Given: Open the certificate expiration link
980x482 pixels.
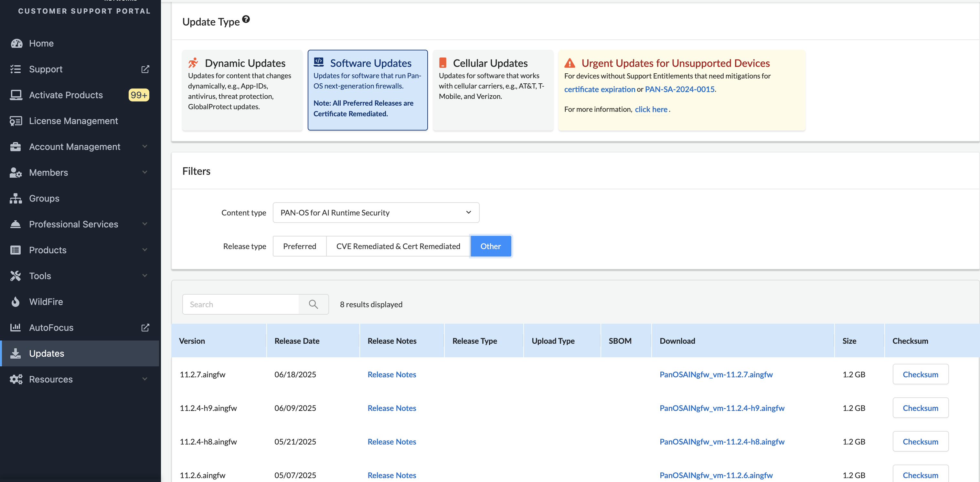Looking at the screenshot, I should (x=600, y=89).
